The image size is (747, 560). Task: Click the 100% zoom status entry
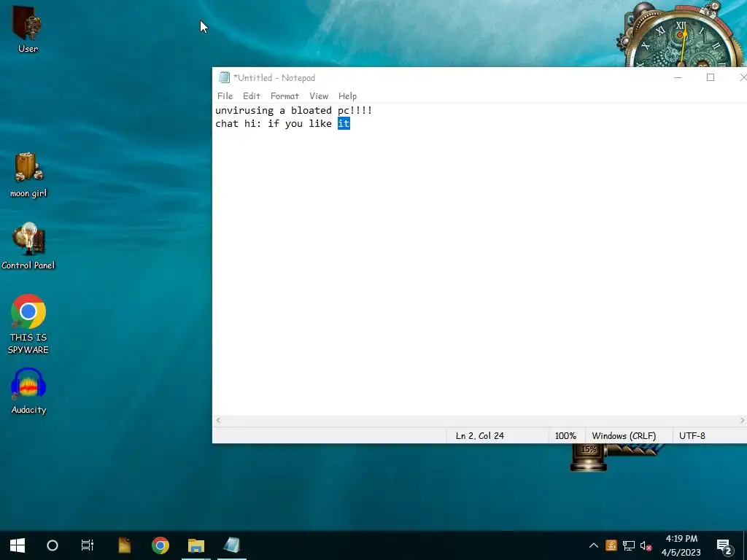565,436
